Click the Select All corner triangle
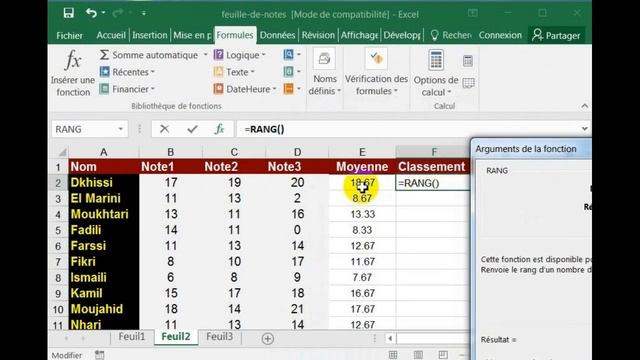Screen dimensions: 640x360 [x=62, y=152]
